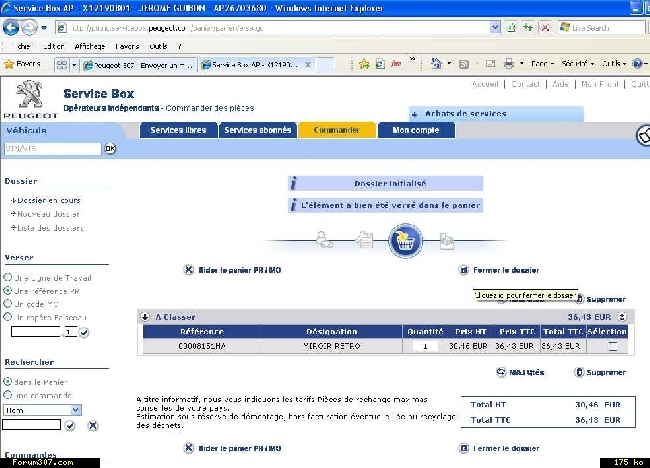This screenshot has width=650, height=468.
Task: Open the address bar history dropdown
Action: click(x=495, y=28)
